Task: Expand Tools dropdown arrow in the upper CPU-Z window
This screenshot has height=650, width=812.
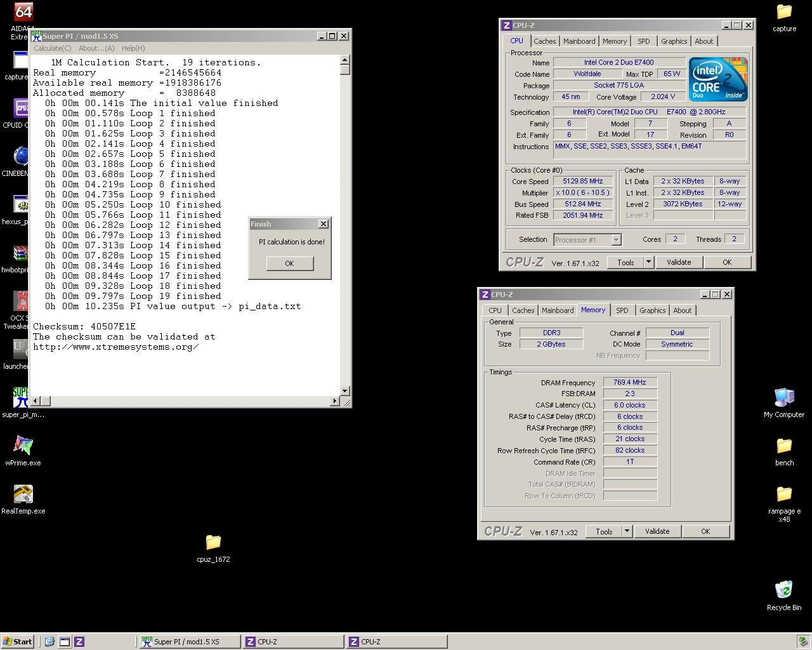Action: 648,262
